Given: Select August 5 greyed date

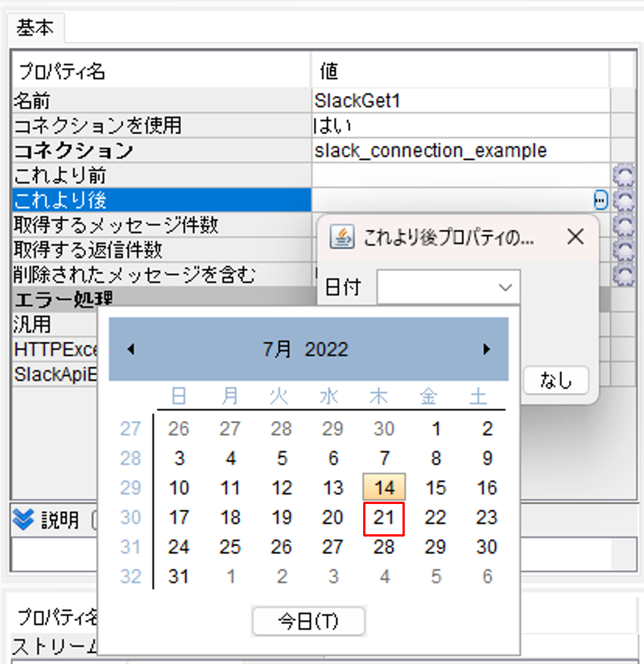Looking at the screenshot, I should (x=436, y=576).
